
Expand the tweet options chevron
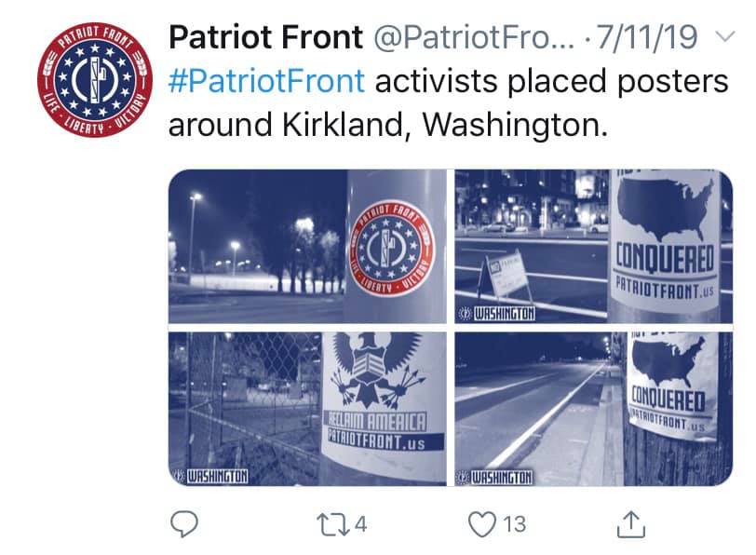[x=725, y=36]
